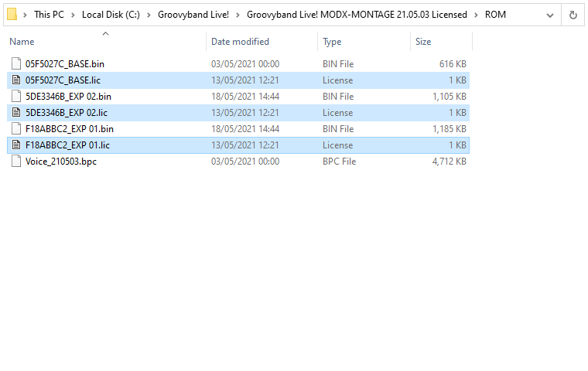
Task: Expand chevron after Groovyband Live! breadcrumb
Action: point(238,15)
